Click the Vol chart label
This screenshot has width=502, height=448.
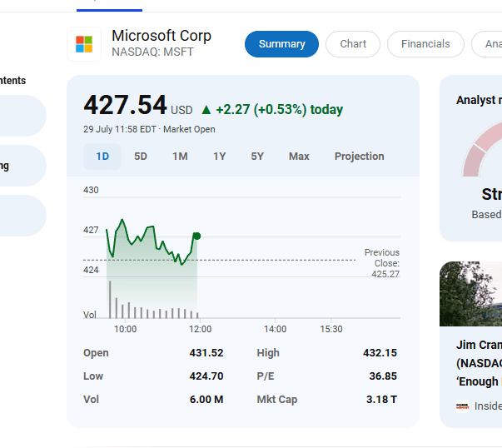[90, 315]
